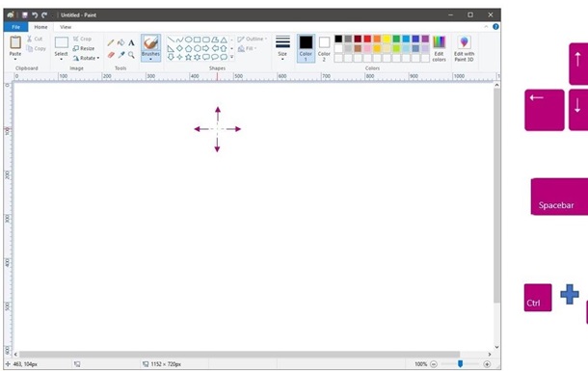Click the scroll right arrow at bottom
Screen dimensions: 588x371
pyautogui.click(x=490, y=355)
